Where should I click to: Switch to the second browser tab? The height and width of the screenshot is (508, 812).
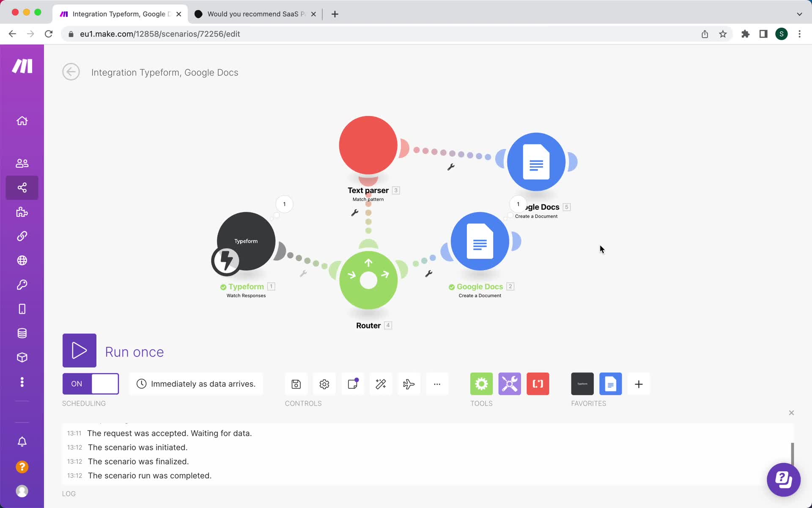pyautogui.click(x=256, y=14)
